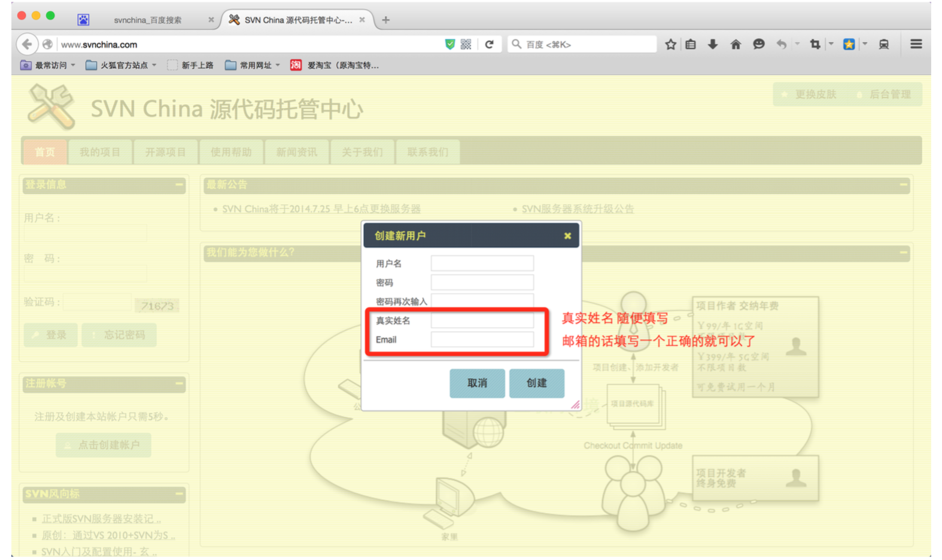Focus the 用户名 field in dialog
942x560 pixels.
point(482,263)
